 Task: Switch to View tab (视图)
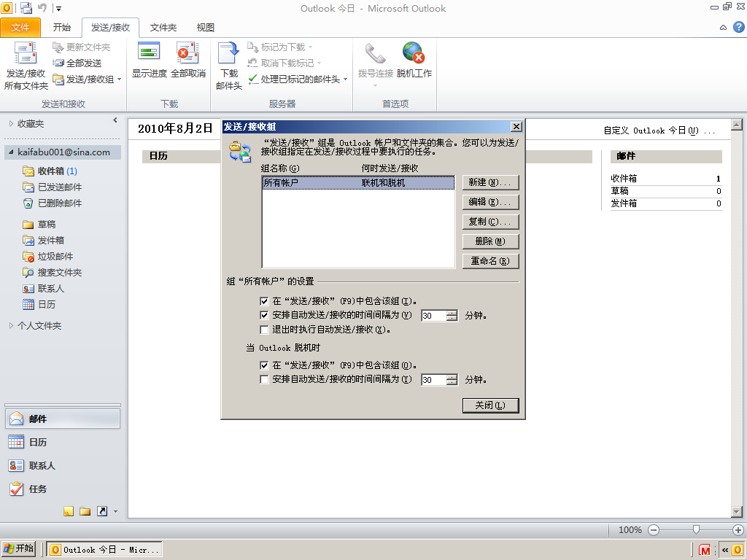point(205,28)
